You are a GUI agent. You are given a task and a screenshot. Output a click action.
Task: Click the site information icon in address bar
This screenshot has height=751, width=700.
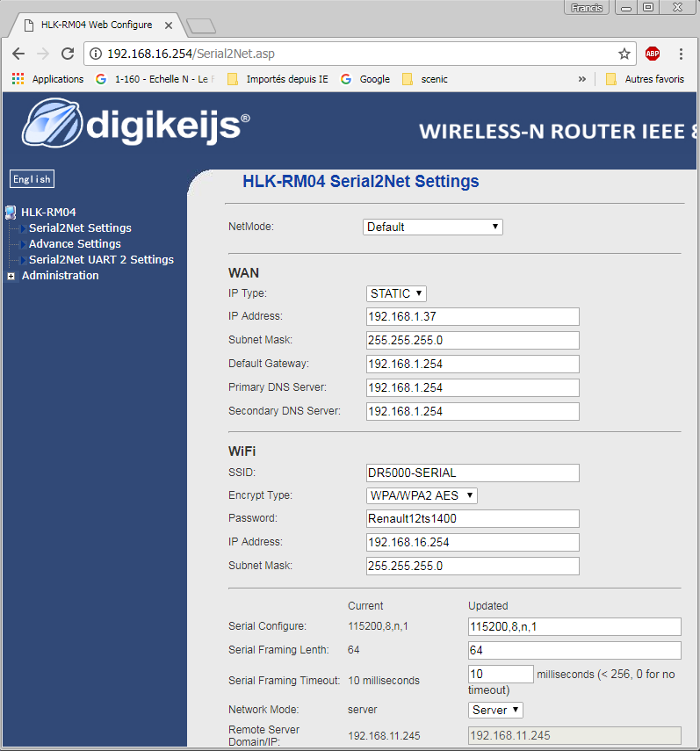pyautogui.click(x=97, y=54)
